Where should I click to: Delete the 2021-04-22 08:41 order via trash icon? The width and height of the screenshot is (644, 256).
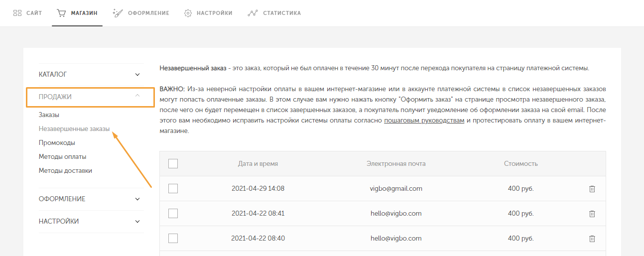(592, 214)
